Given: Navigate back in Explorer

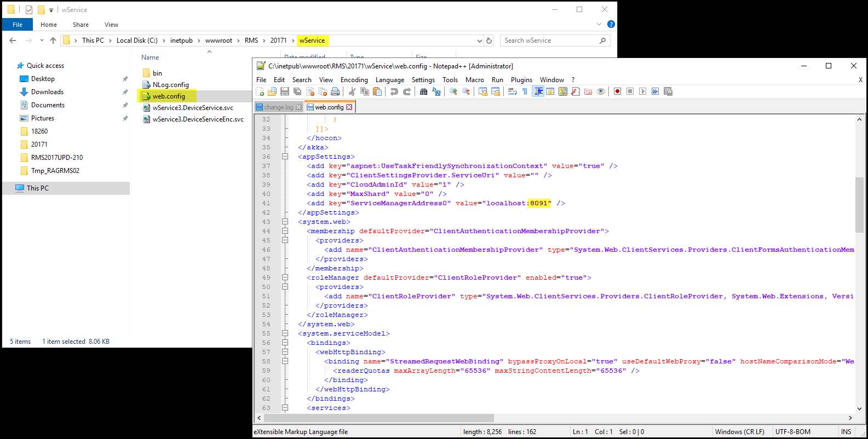Looking at the screenshot, I should pos(13,41).
